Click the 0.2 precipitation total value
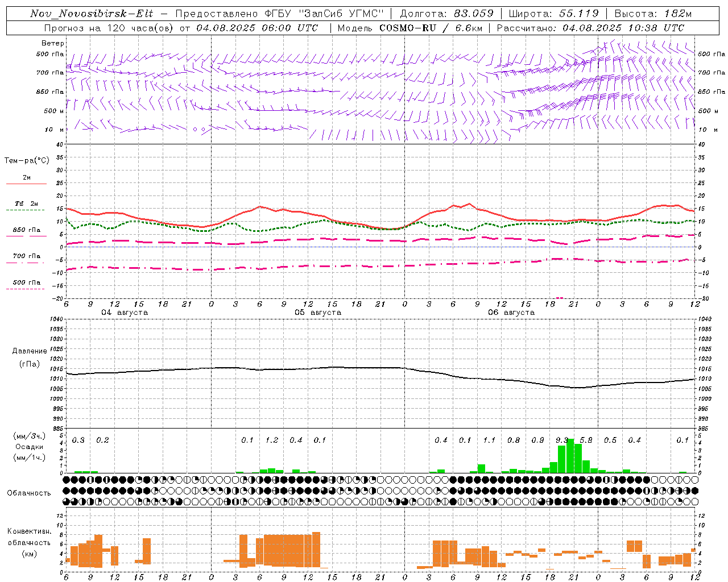728x582 pixels. point(102,440)
